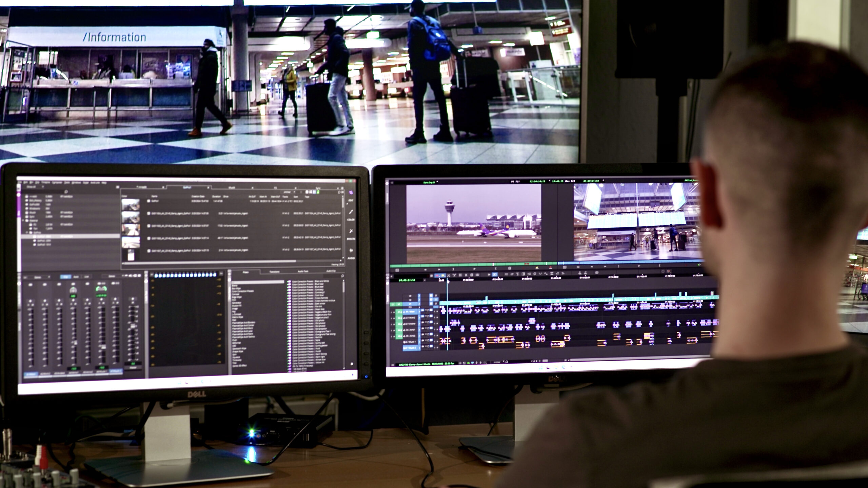
Task: Switch to the Sync bin tab
Action: pyautogui.click(x=318, y=188)
